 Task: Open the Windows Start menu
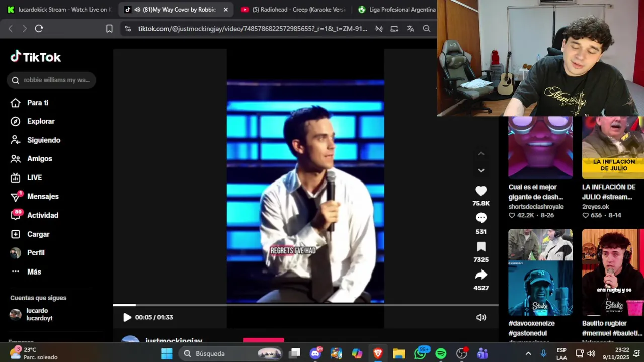coord(167,354)
